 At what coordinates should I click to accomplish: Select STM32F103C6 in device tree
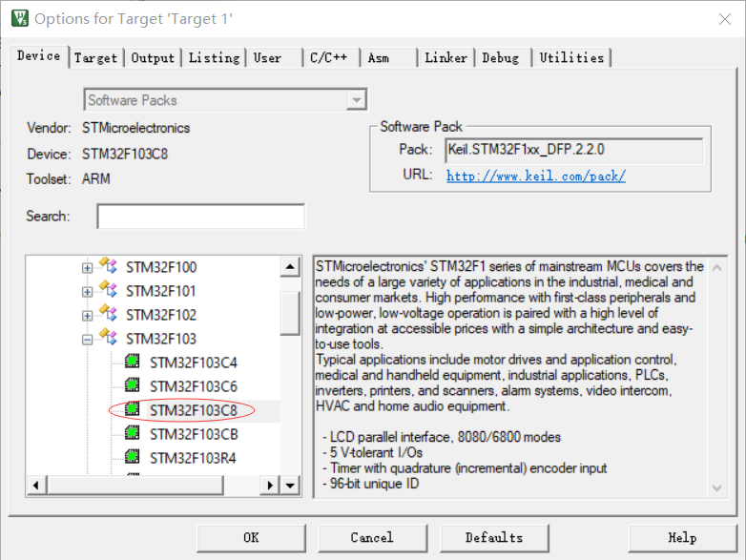pyautogui.click(x=193, y=386)
